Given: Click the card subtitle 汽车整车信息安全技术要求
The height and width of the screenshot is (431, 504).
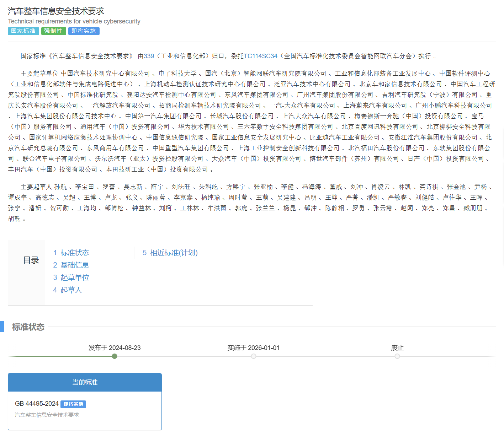Looking at the screenshot, I should 47,415.
